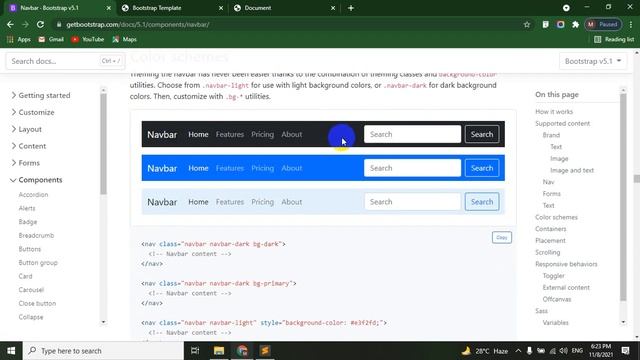Close the Document tab
640x360 pixels.
tap(333, 8)
